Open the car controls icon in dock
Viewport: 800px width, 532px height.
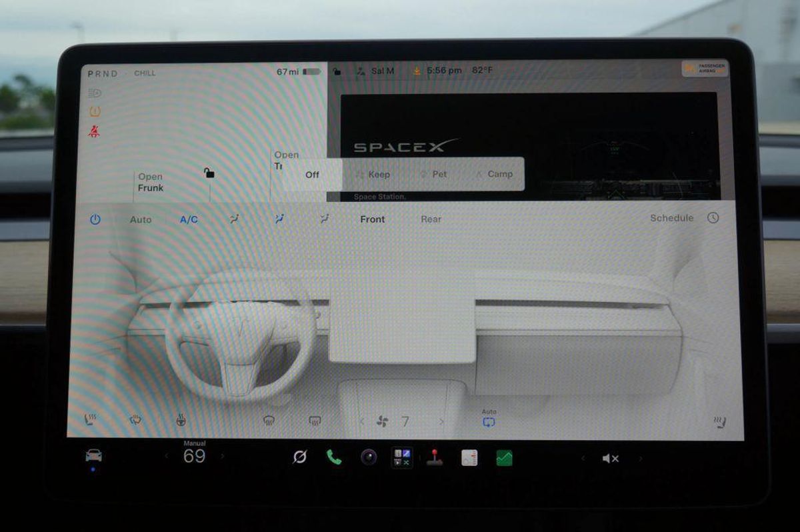pyautogui.click(x=93, y=456)
